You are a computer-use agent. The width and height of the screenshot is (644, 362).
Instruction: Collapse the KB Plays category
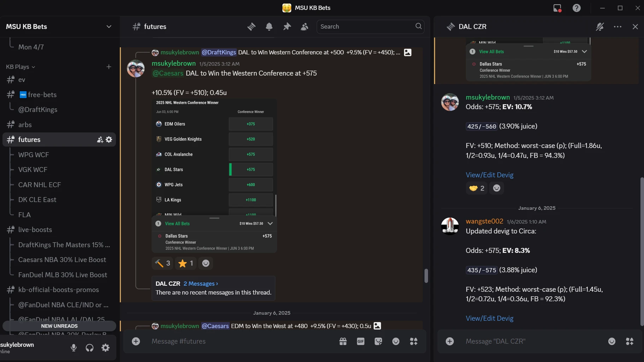pyautogui.click(x=21, y=67)
